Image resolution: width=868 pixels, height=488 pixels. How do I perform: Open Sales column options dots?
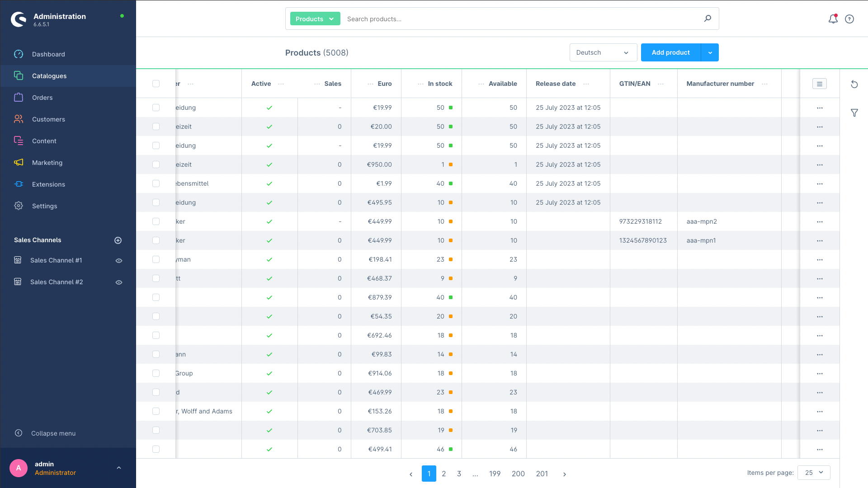tap(317, 84)
